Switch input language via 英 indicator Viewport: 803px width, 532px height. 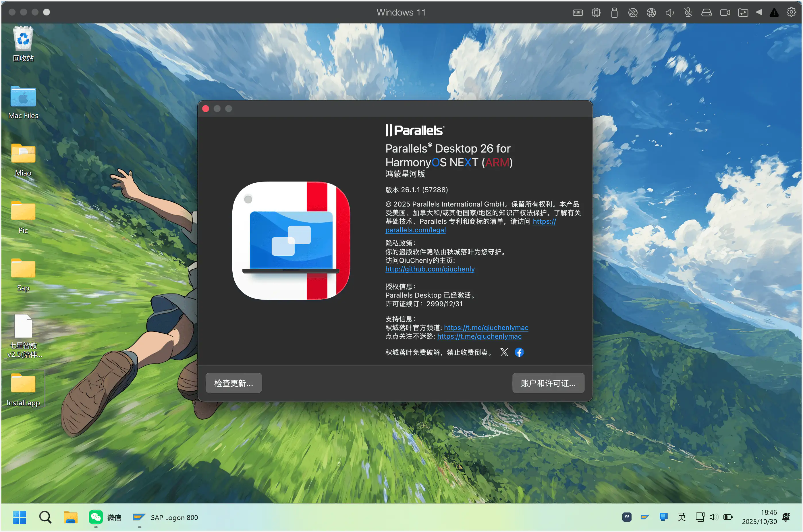tap(682, 517)
